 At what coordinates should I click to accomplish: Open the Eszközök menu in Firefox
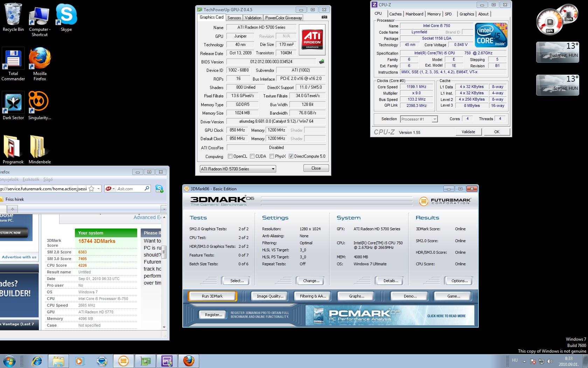31,179
